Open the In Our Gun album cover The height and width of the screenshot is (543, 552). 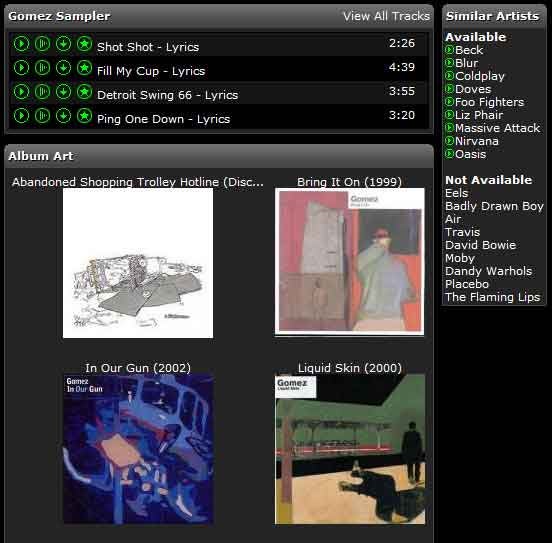(x=138, y=449)
